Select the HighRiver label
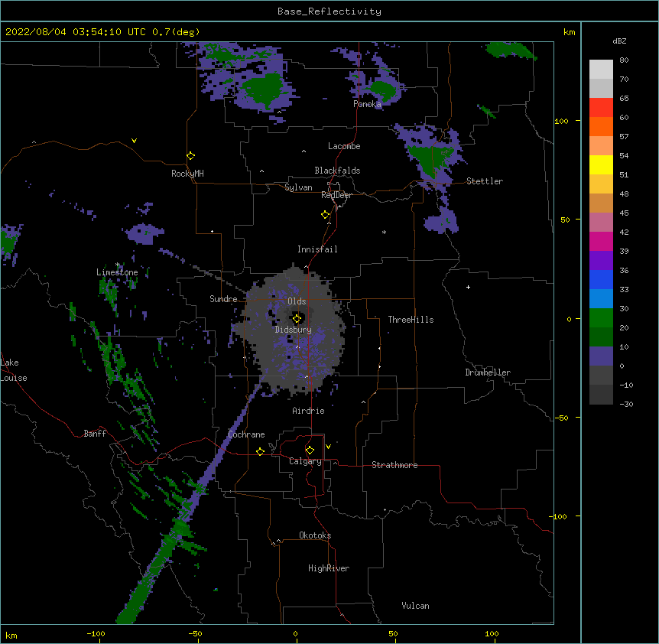This screenshot has width=659, height=644. point(329,568)
